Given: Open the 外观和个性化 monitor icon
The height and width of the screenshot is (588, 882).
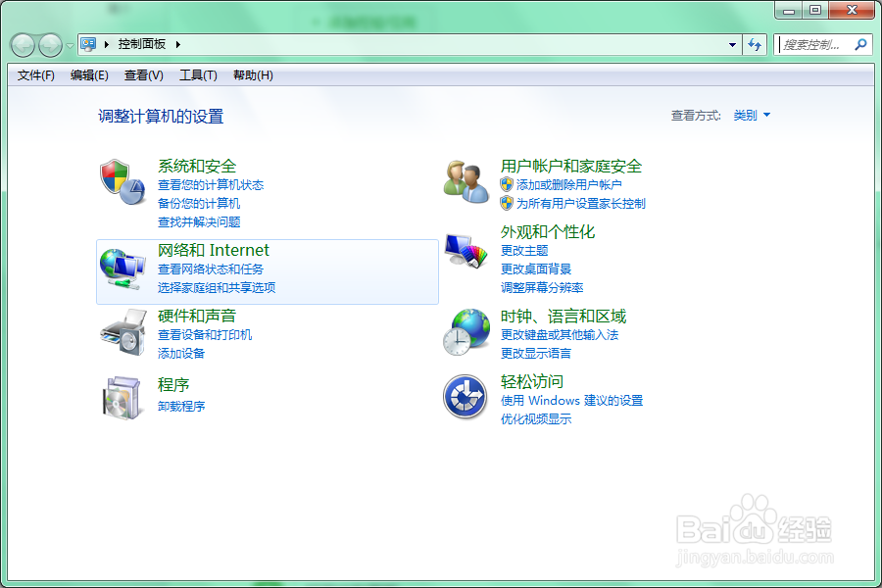Looking at the screenshot, I should (x=465, y=251).
